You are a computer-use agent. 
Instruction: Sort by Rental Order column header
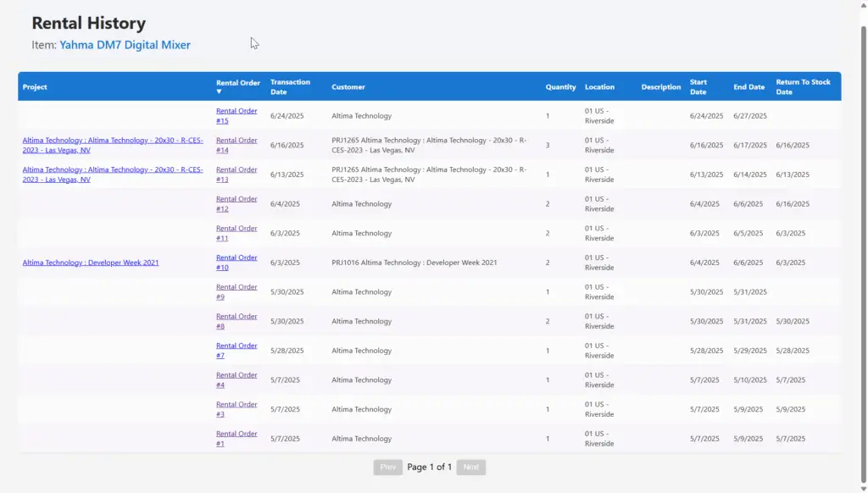[237, 83]
